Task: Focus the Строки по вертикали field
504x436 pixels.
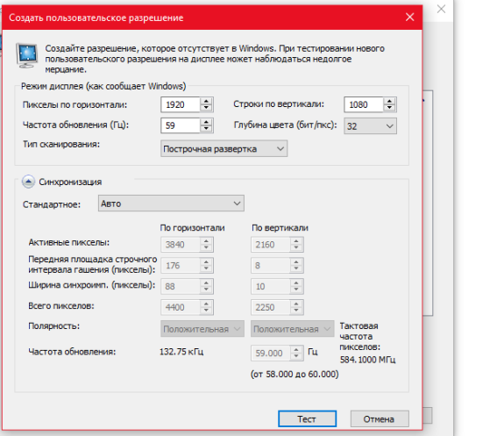Action: (364, 104)
